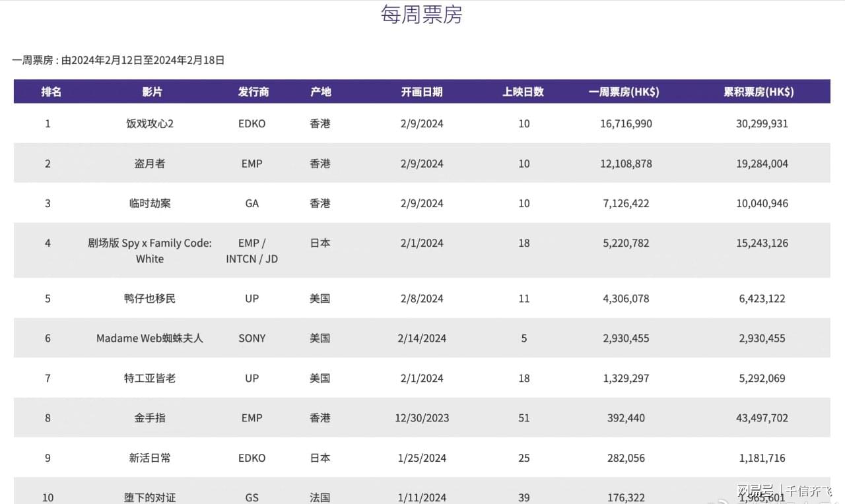
Task: Click weekly gross 16,716,990
Action: click(x=626, y=123)
